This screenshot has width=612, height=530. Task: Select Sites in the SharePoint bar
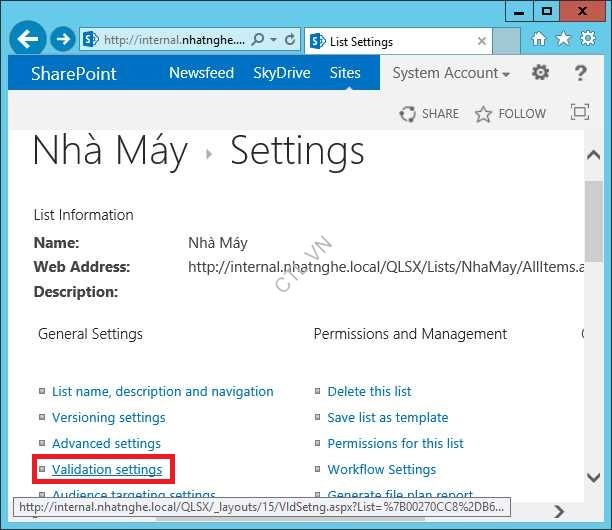point(345,73)
